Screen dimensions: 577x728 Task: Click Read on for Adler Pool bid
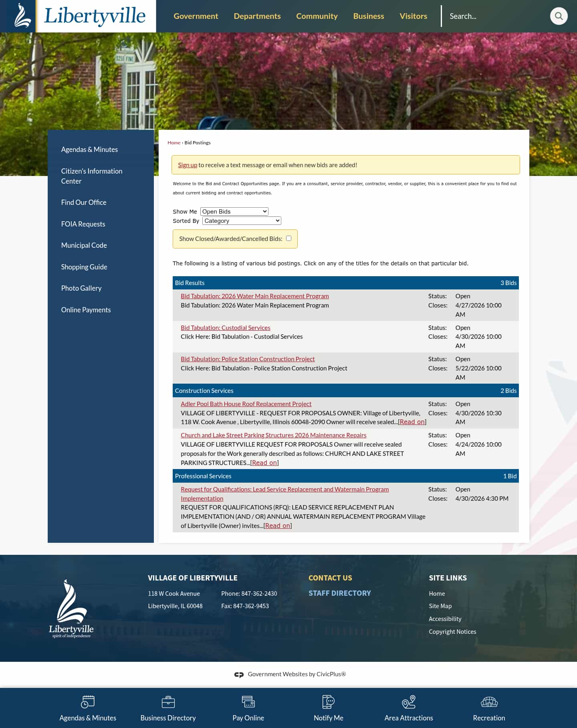pos(412,422)
